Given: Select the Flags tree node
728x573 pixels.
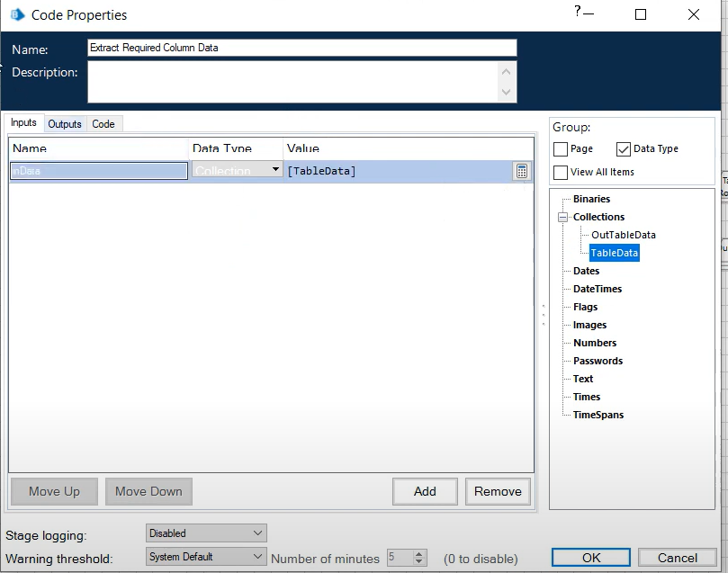Looking at the screenshot, I should 585,307.
